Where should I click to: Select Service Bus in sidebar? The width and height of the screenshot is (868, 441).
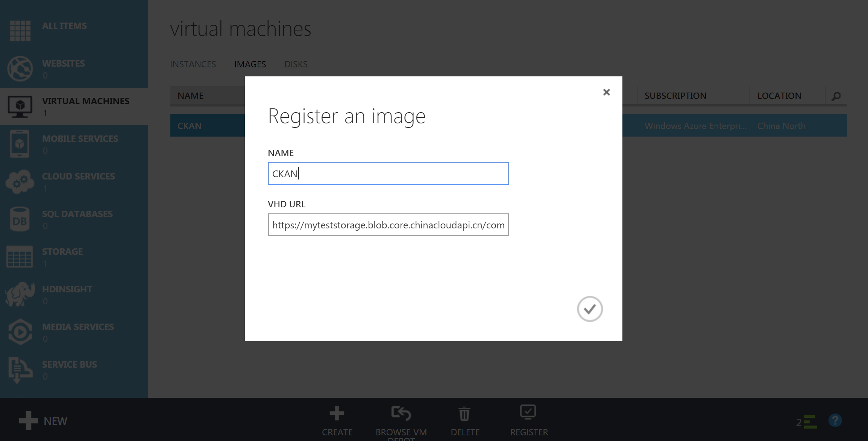click(69, 365)
